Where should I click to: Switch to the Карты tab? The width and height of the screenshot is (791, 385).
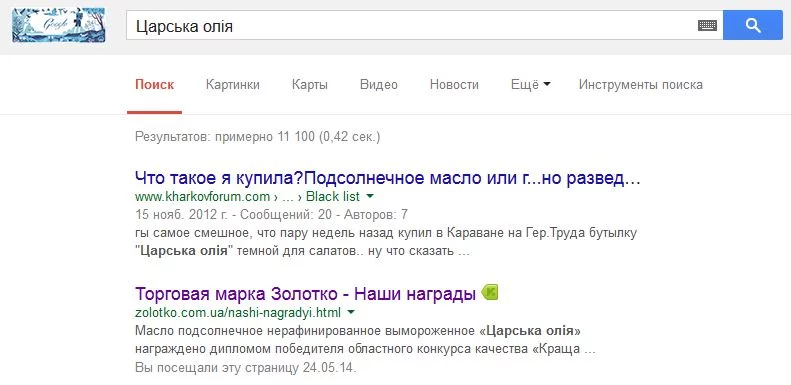[x=310, y=84]
